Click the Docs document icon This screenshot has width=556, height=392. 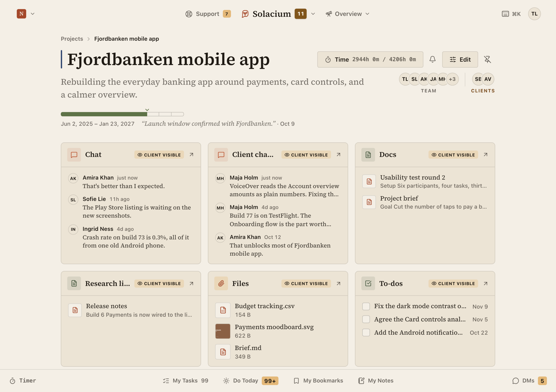pyautogui.click(x=368, y=155)
